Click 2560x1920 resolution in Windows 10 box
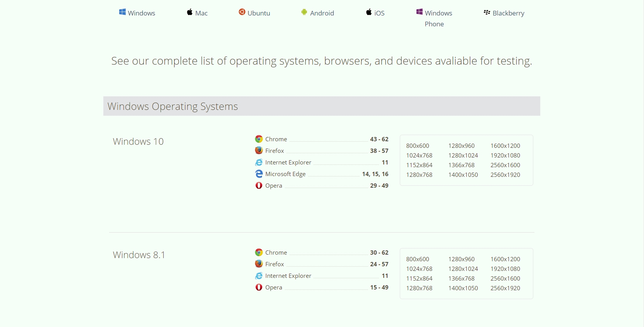The image size is (644, 327). pyautogui.click(x=505, y=175)
